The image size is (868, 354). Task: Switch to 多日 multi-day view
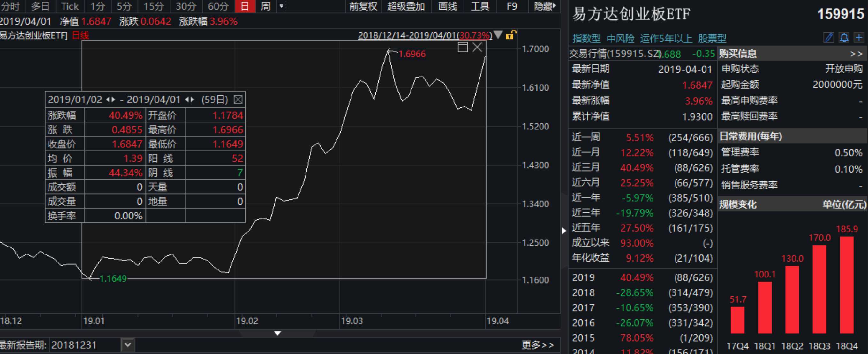tap(41, 6)
